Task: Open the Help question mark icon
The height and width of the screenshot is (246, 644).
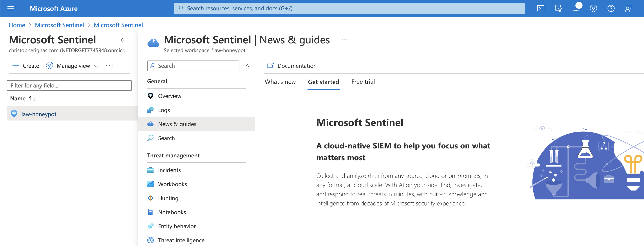Action: tap(611, 9)
